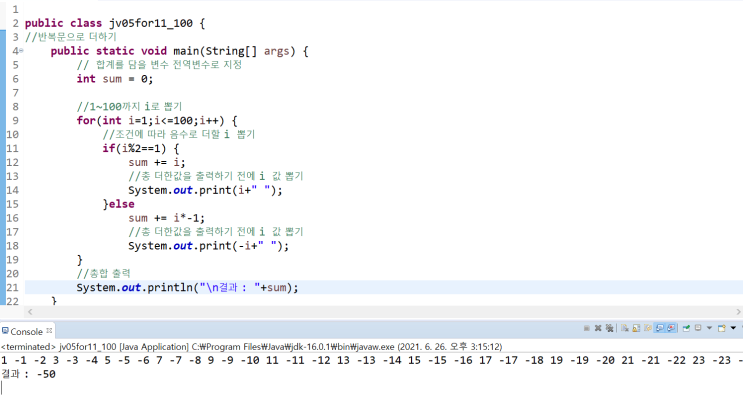Toggle show console when standard error changes

pos(671,328)
